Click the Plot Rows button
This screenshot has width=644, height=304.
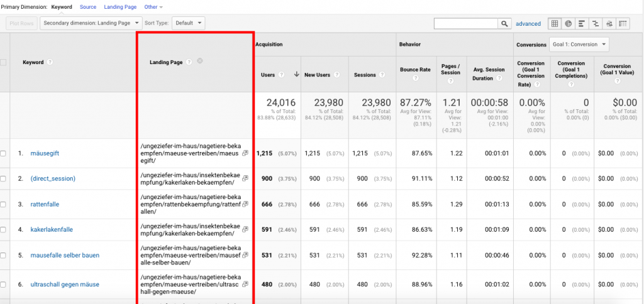22,23
